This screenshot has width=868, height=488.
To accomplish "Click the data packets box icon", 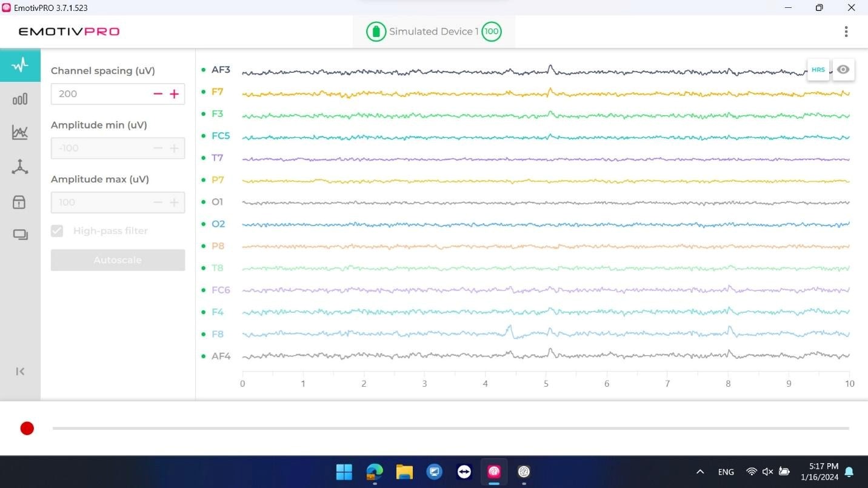I will coord(20,202).
